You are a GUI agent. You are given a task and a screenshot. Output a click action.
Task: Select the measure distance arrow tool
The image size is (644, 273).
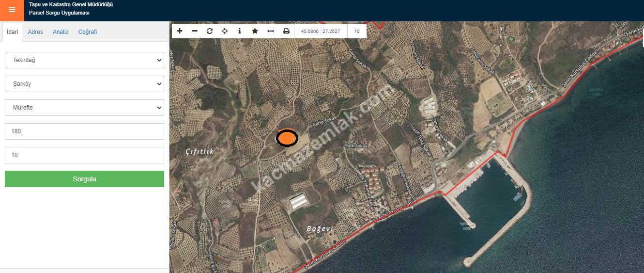click(271, 31)
